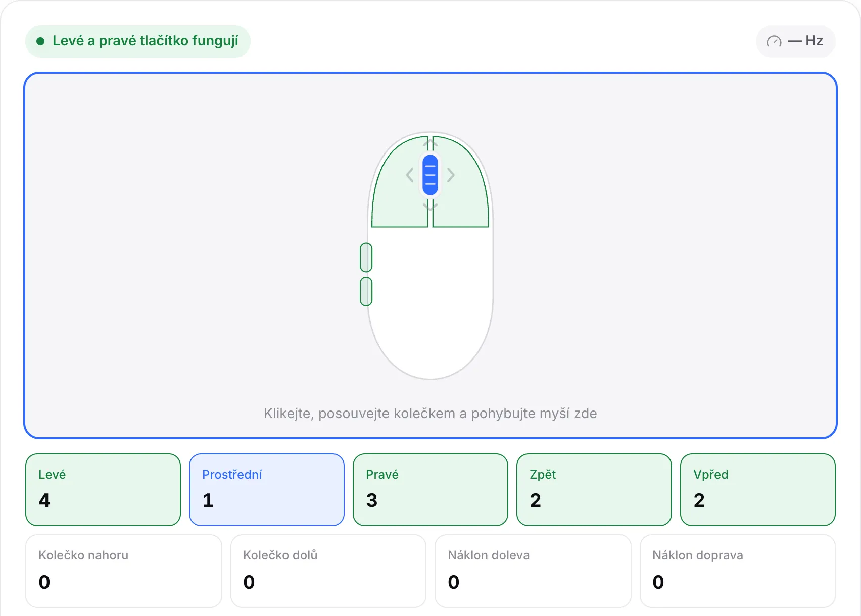861x616 pixels.
Task: Click the Hz polling rate indicator
Action: [x=796, y=41]
